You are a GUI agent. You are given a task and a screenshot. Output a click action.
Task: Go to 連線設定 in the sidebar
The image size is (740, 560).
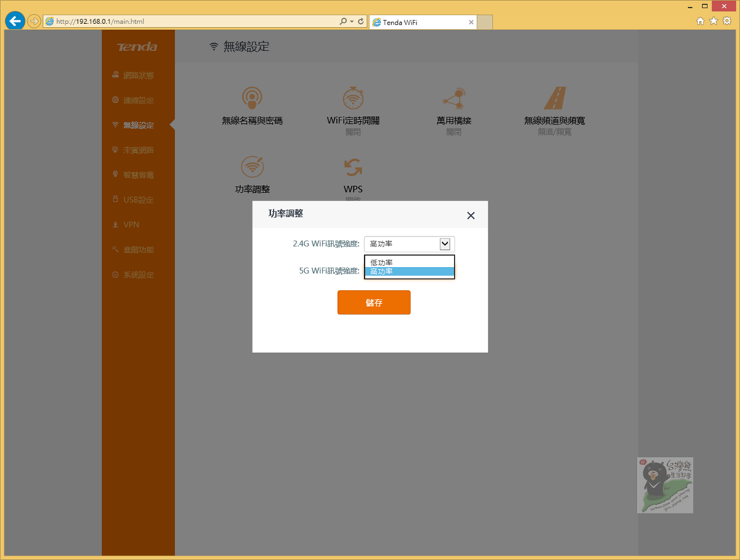coord(138,100)
